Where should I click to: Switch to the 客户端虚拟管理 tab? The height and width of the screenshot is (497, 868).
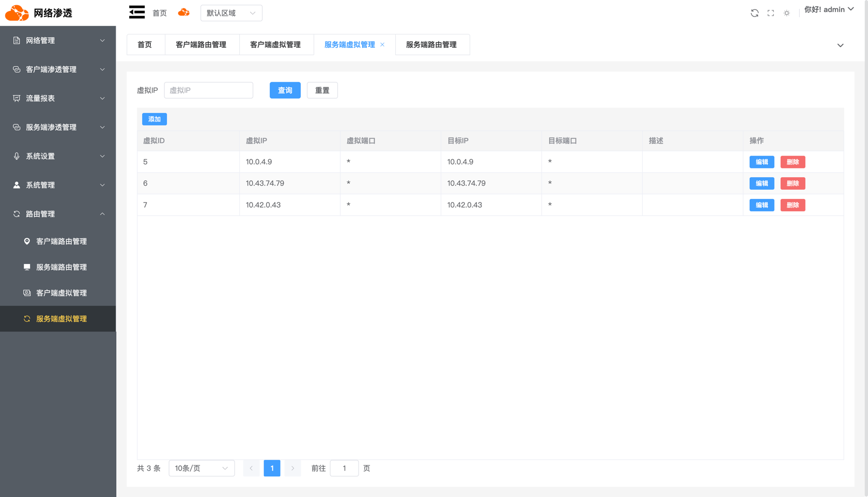coord(275,44)
